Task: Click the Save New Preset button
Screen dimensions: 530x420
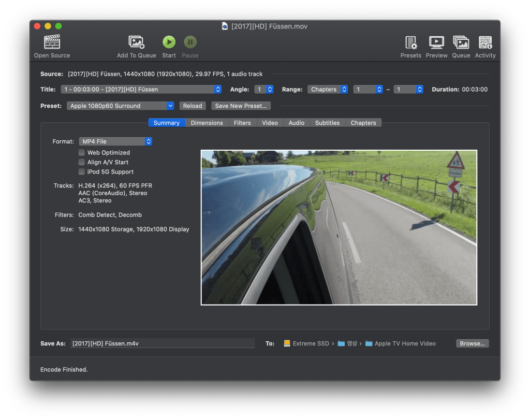Action: coord(241,106)
